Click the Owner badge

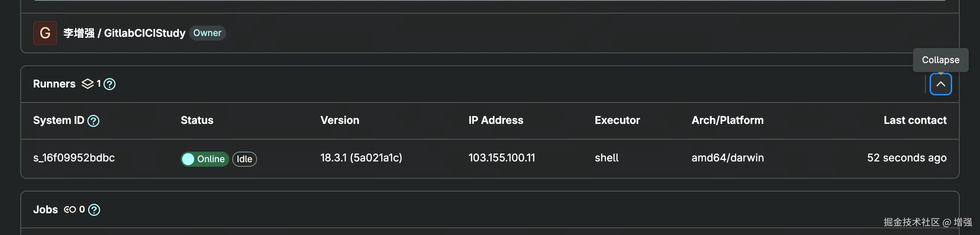(x=207, y=33)
